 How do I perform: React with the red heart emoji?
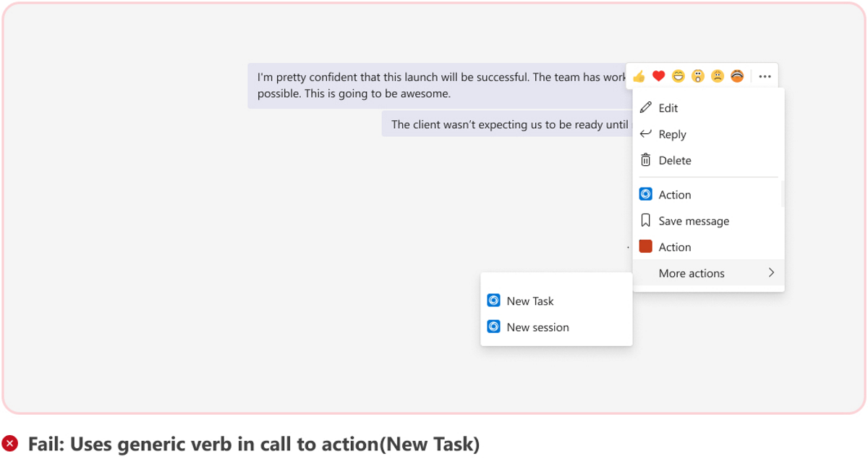tap(658, 76)
